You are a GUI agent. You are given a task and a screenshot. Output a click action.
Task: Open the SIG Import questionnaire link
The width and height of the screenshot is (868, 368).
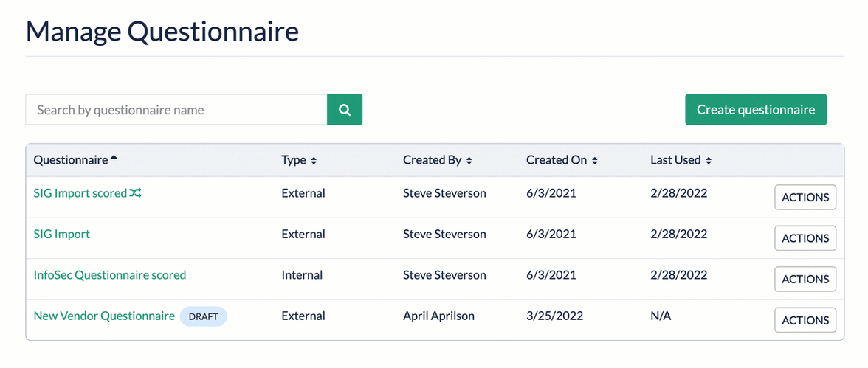tap(62, 234)
